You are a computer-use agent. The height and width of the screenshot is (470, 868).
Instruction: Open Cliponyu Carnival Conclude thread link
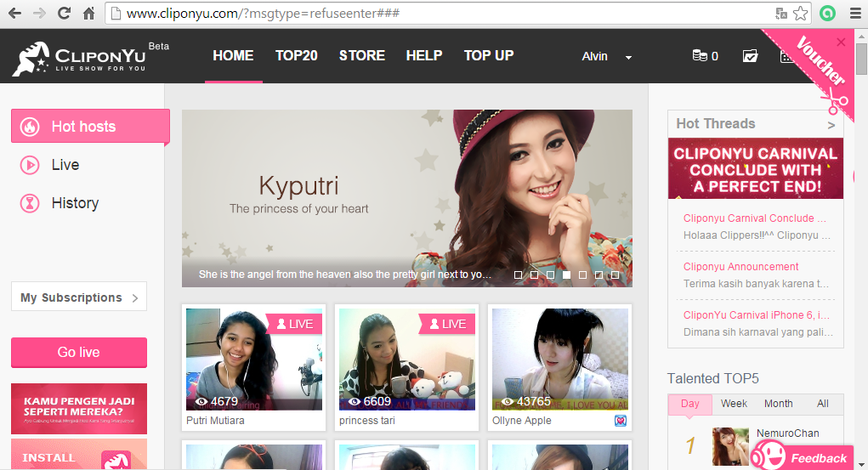pyautogui.click(x=755, y=218)
